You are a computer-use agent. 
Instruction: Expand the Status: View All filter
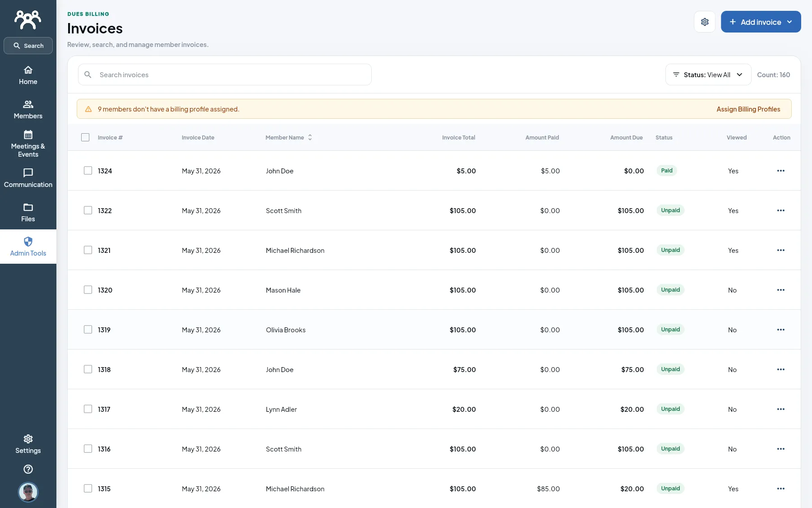click(x=708, y=75)
